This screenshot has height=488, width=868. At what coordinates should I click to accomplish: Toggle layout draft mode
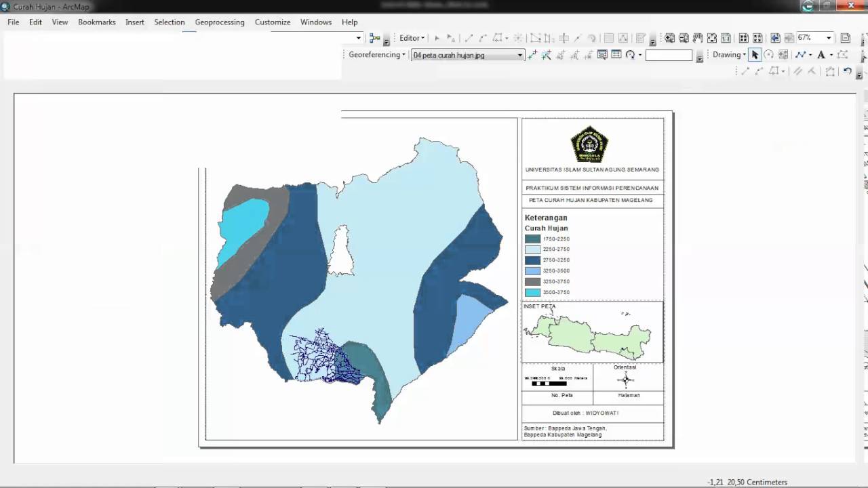click(846, 38)
